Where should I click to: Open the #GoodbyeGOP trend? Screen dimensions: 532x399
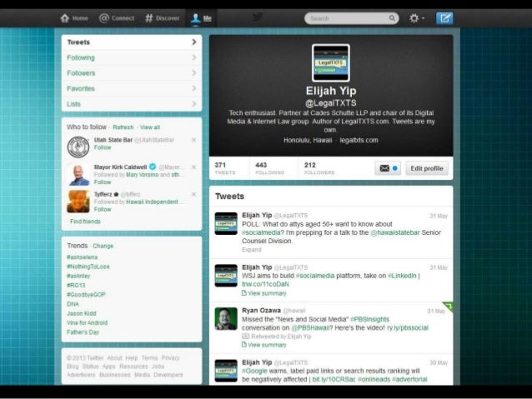86,295
